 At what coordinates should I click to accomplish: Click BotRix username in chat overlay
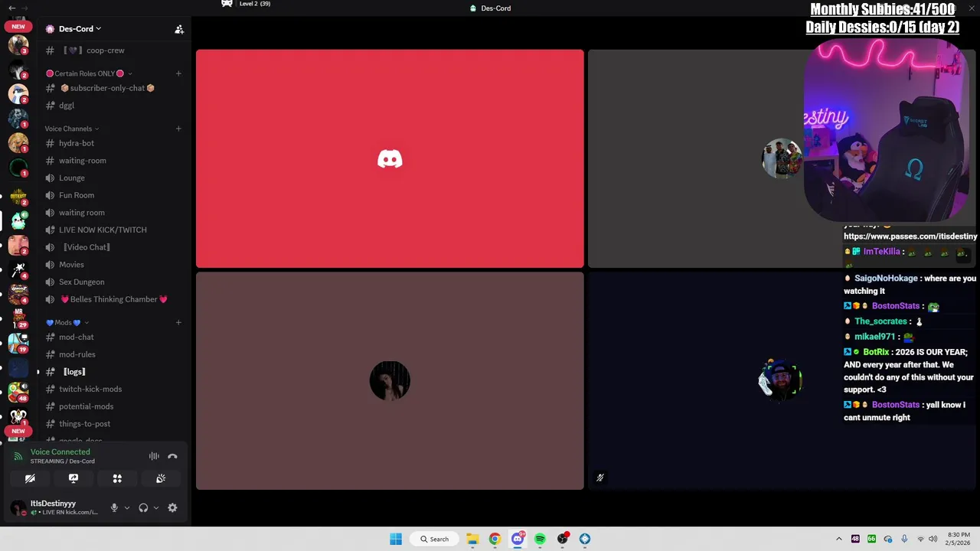coord(876,352)
